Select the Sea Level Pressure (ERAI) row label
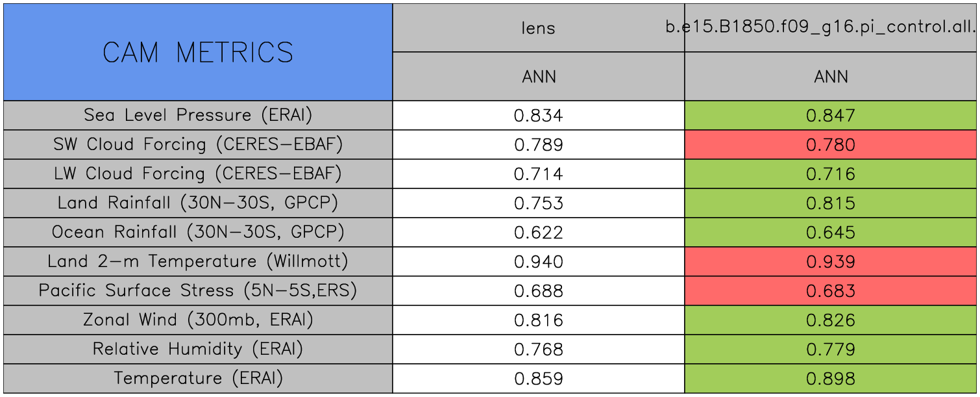980x397 pixels. point(198,115)
